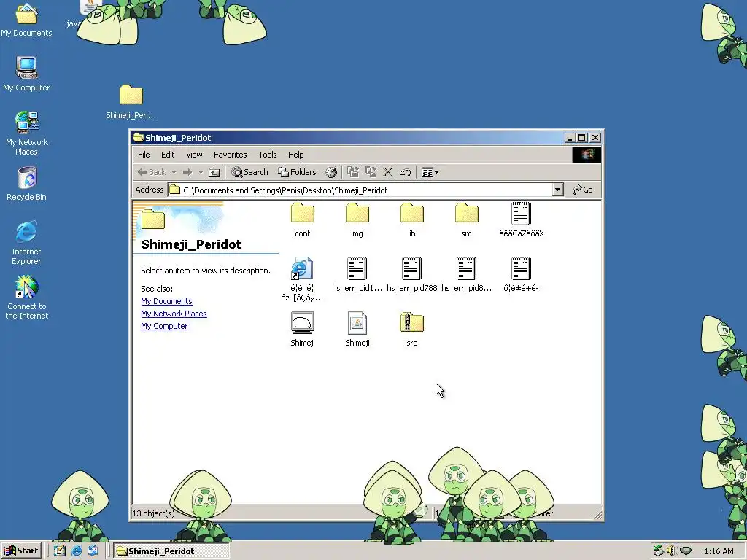Open the Tools menu
The image size is (747, 560).
pyautogui.click(x=267, y=155)
